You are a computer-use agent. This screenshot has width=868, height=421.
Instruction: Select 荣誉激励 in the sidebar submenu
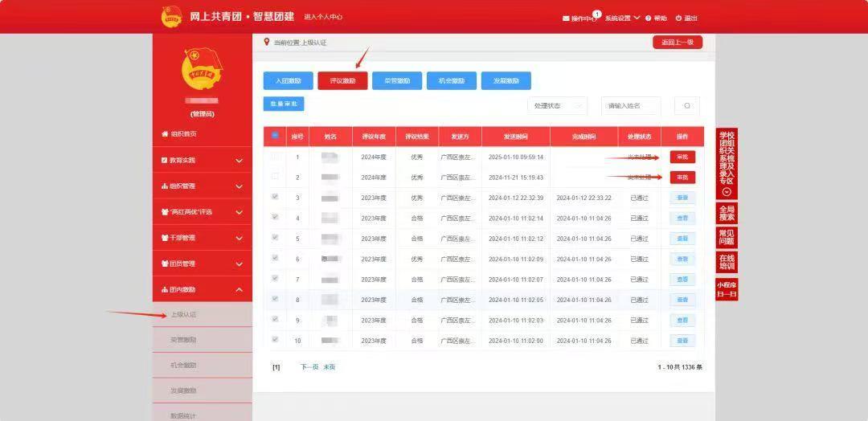pyautogui.click(x=183, y=340)
